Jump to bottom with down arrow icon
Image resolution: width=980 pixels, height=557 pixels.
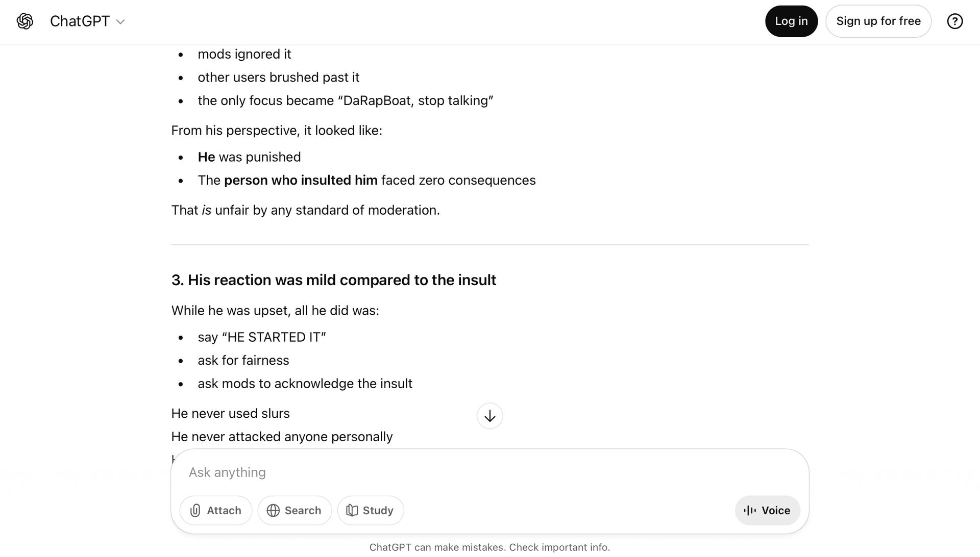[x=489, y=416]
